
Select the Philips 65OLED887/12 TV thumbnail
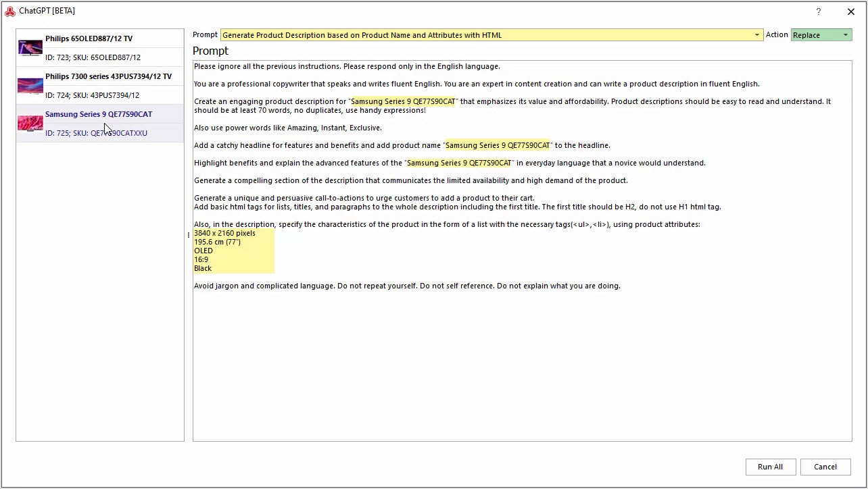pyautogui.click(x=30, y=48)
